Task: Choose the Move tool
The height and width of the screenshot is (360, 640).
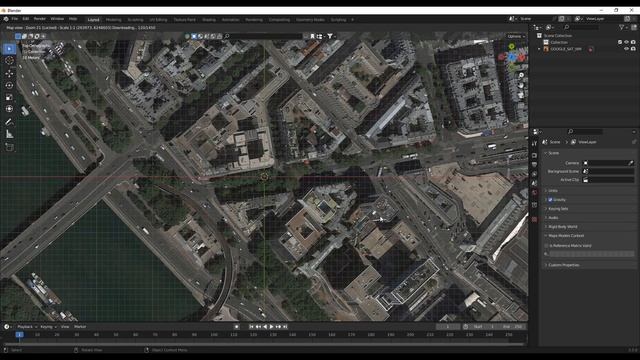Action: click(9, 73)
